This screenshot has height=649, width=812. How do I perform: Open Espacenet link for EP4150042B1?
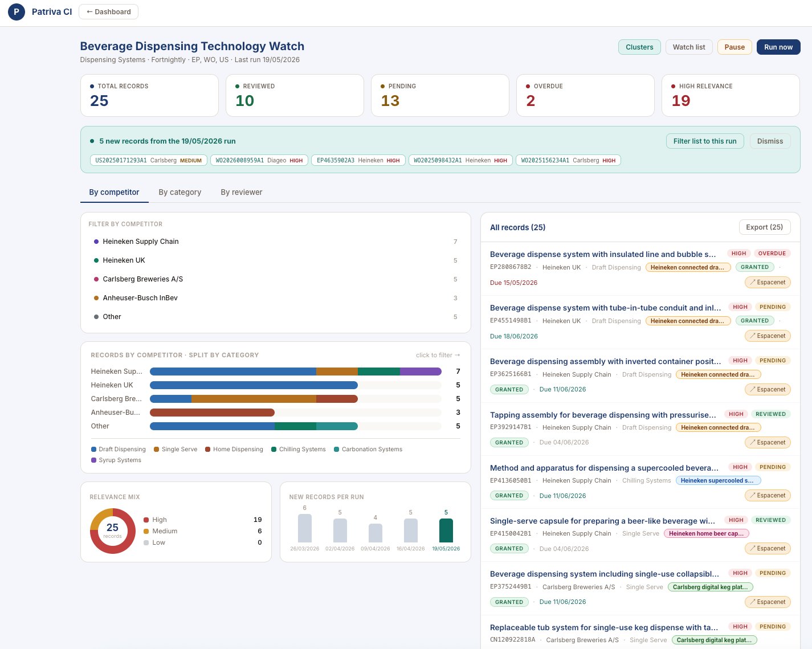(768, 549)
